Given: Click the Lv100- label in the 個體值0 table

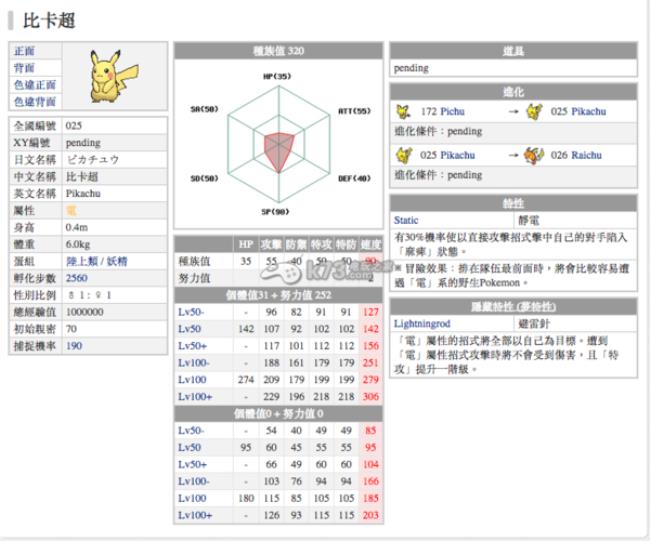Looking at the screenshot, I should coord(194,481).
